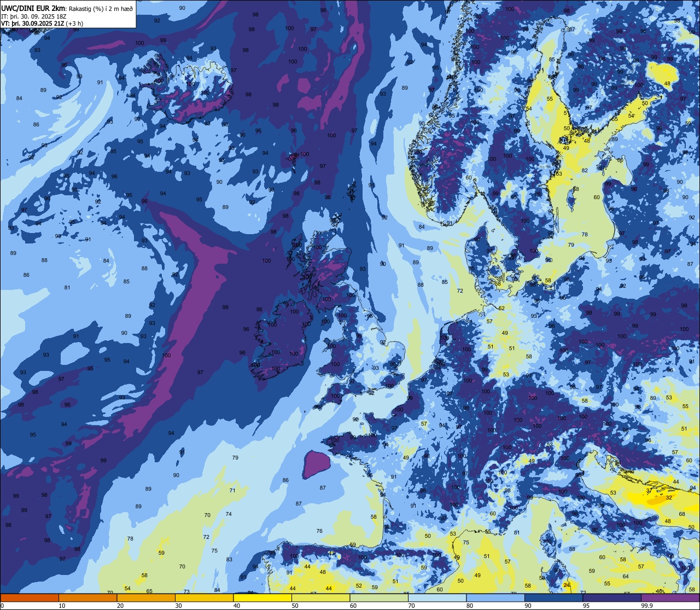Click the 20–30 amber legend swatch
The width and height of the screenshot is (700, 610).
point(146,598)
